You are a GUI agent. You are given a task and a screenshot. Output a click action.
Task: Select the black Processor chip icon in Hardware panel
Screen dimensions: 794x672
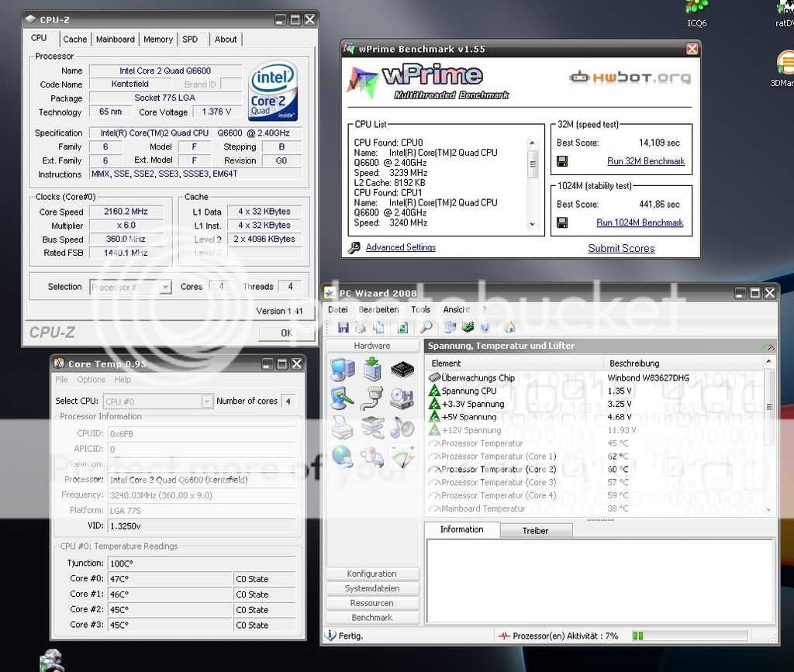tap(402, 370)
